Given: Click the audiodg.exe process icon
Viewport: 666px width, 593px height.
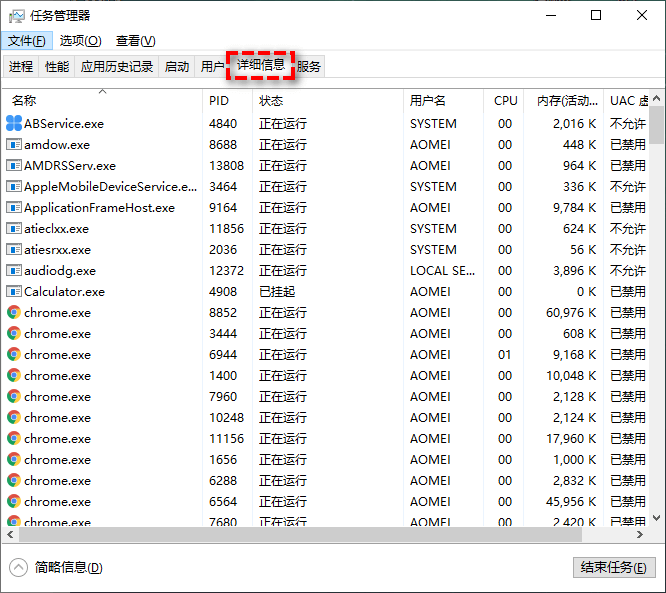Looking at the screenshot, I should pos(14,271).
